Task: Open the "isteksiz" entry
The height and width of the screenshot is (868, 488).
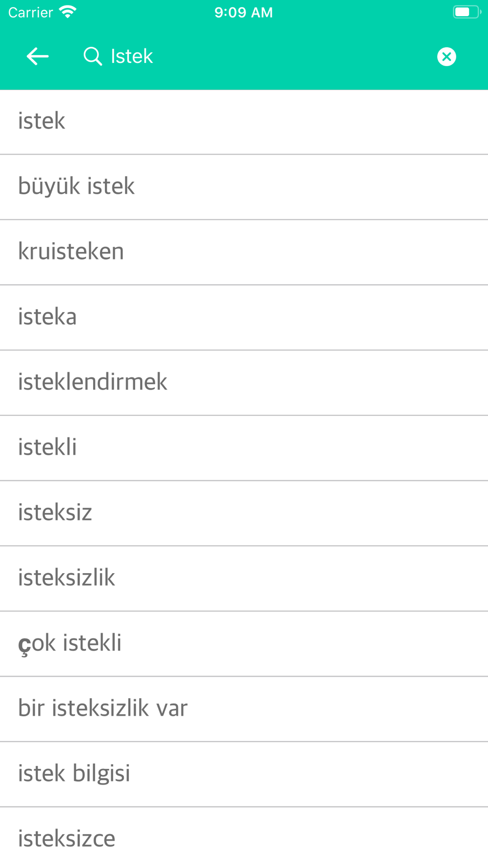Action: [244, 513]
